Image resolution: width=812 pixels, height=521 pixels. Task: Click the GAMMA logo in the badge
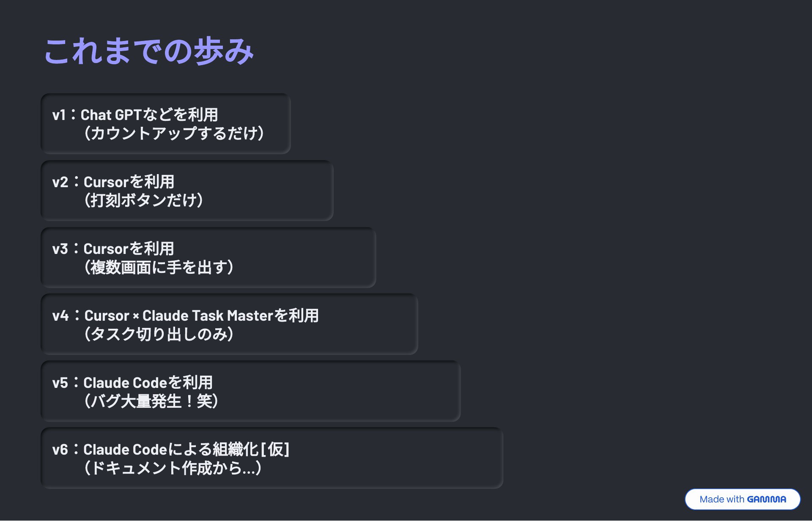pyautogui.click(x=766, y=499)
